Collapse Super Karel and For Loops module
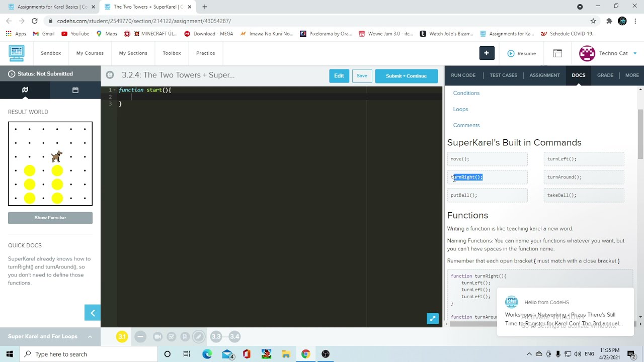Image resolution: width=644 pixels, height=362 pixels. 90,336
